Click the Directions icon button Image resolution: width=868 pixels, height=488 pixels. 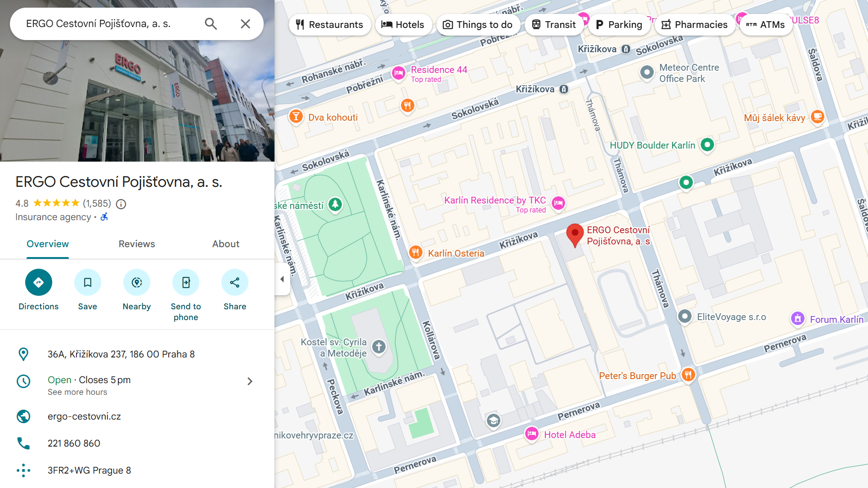coord(39,282)
